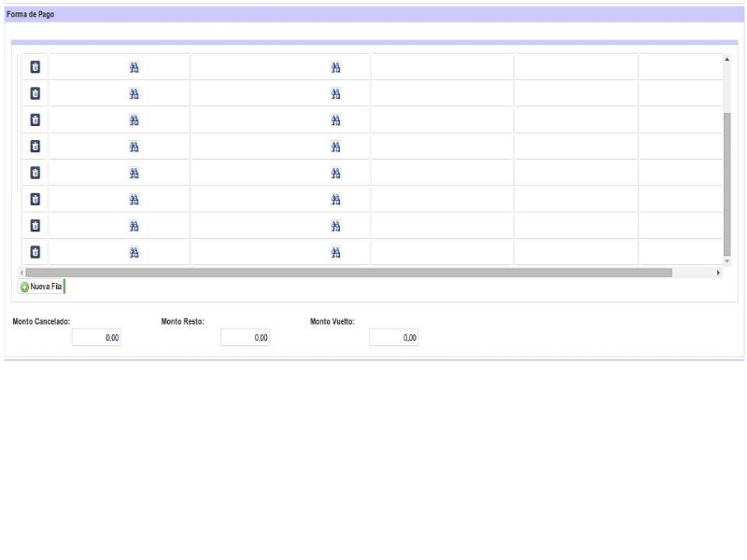Click the right binoculars icon in the seventh row
Viewport: 747px width, 560px height.
pyautogui.click(x=336, y=226)
